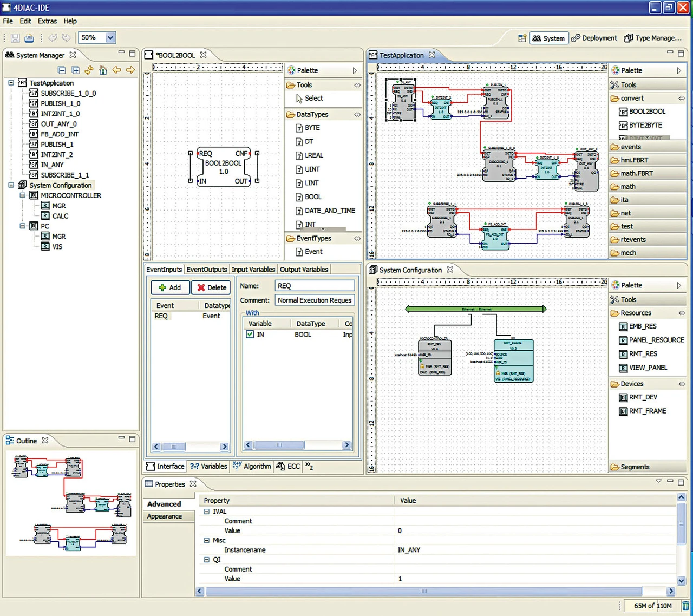Collapse the QI property group
The image size is (693, 616).
(206, 560)
